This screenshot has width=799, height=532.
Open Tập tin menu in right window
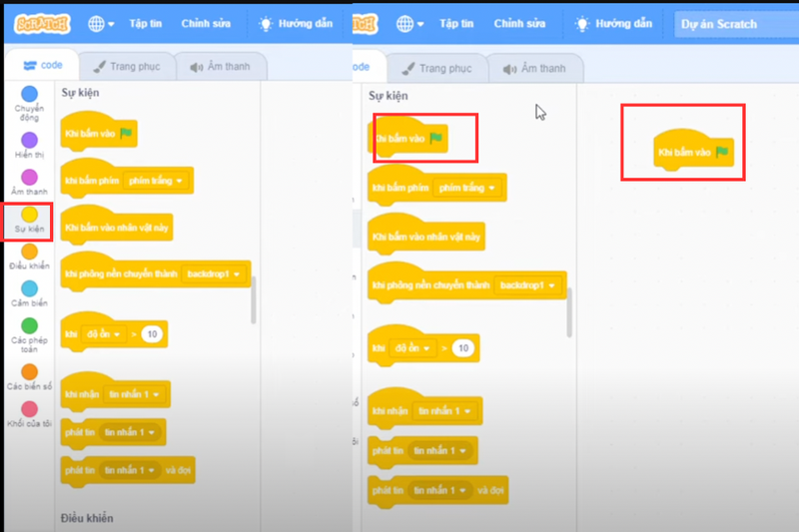pyautogui.click(x=456, y=23)
